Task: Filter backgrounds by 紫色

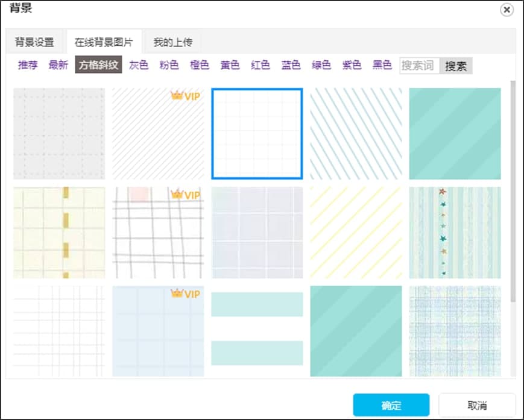Action: point(352,66)
